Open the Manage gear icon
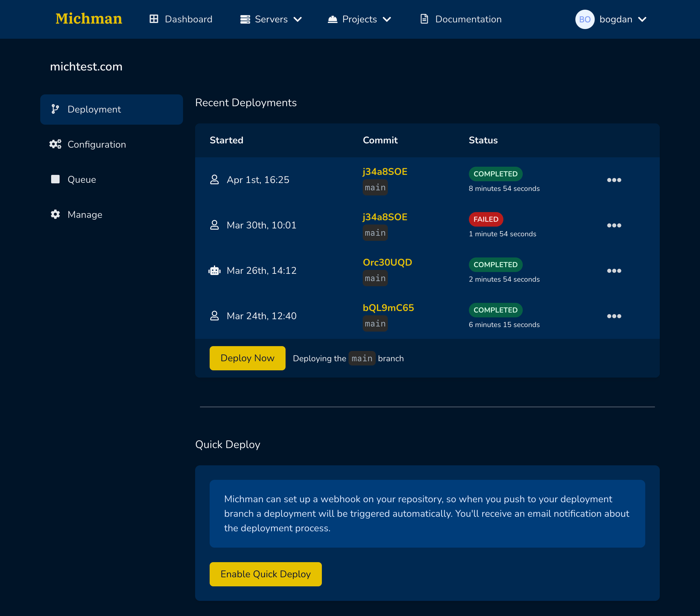Screen dimensions: 700x616 55,215
